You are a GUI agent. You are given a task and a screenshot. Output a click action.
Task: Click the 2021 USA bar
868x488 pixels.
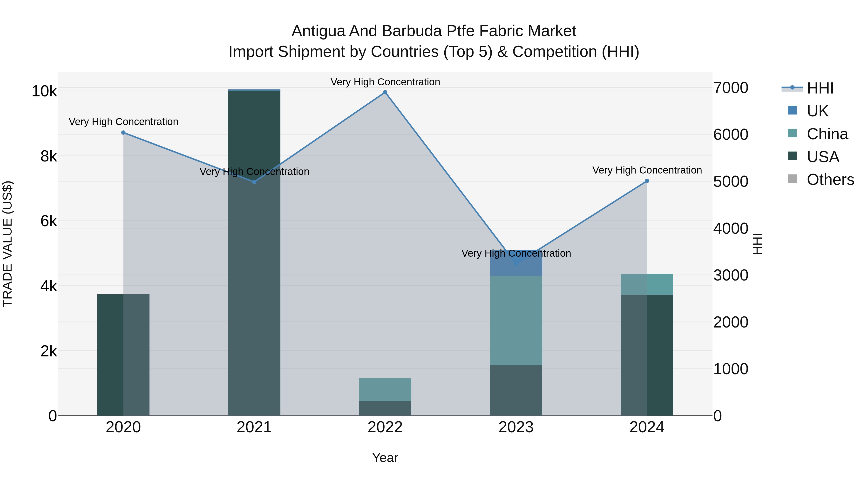click(x=254, y=253)
